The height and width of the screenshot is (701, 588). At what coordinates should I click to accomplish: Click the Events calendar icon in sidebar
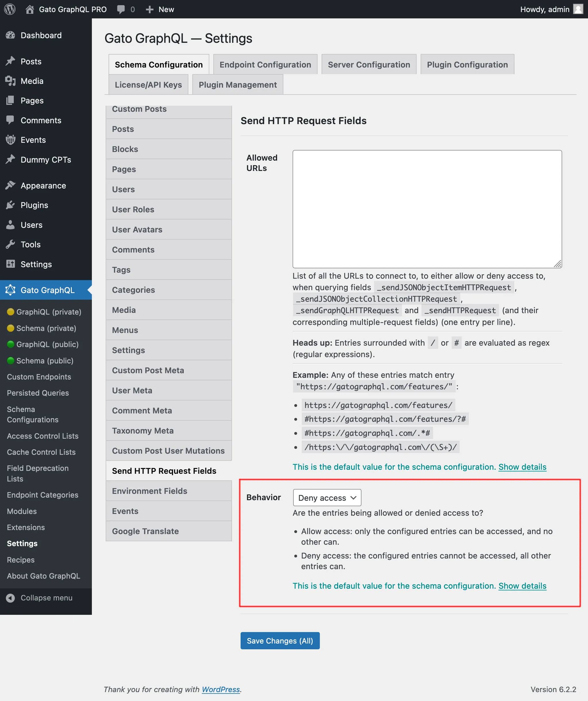click(x=10, y=140)
